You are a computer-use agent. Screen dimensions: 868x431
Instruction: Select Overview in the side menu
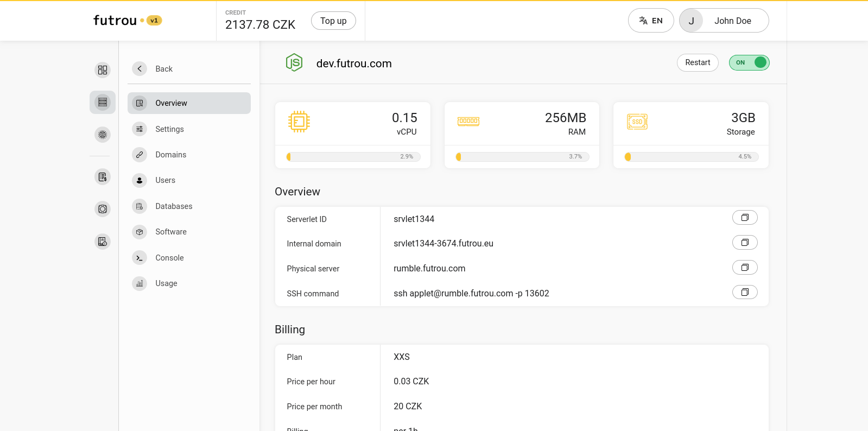tap(189, 103)
